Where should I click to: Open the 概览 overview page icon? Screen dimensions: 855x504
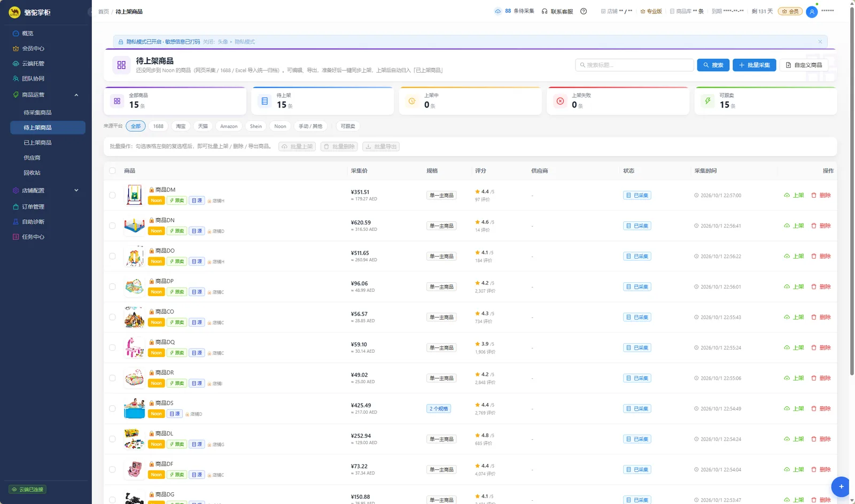point(16,33)
